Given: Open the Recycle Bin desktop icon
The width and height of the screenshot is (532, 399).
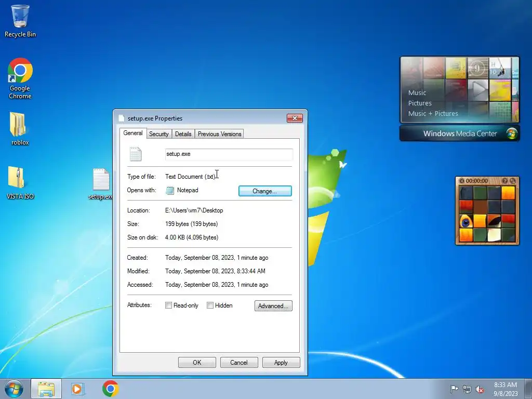Looking at the screenshot, I should click(x=20, y=21).
